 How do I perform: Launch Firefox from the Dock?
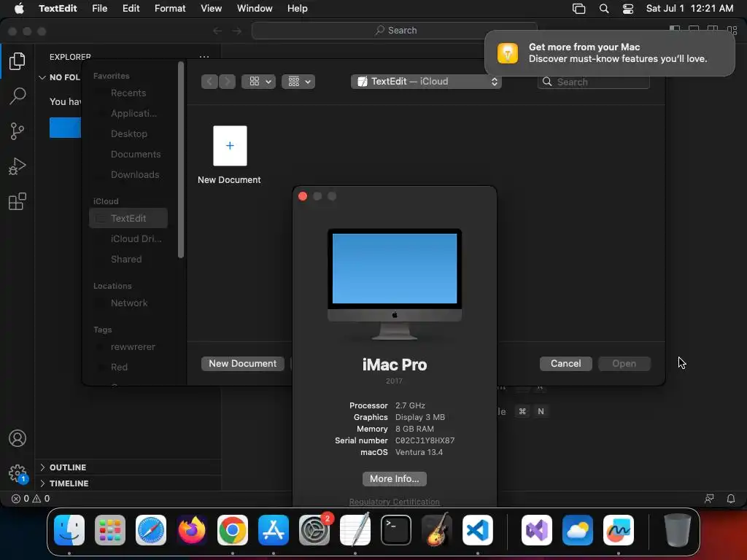pyautogui.click(x=192, y=530)
